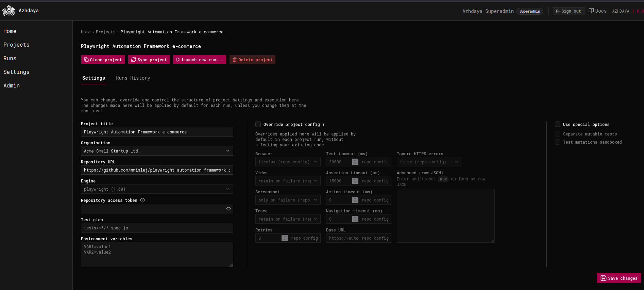Click the Repository access token help icon

coord(142,200)
